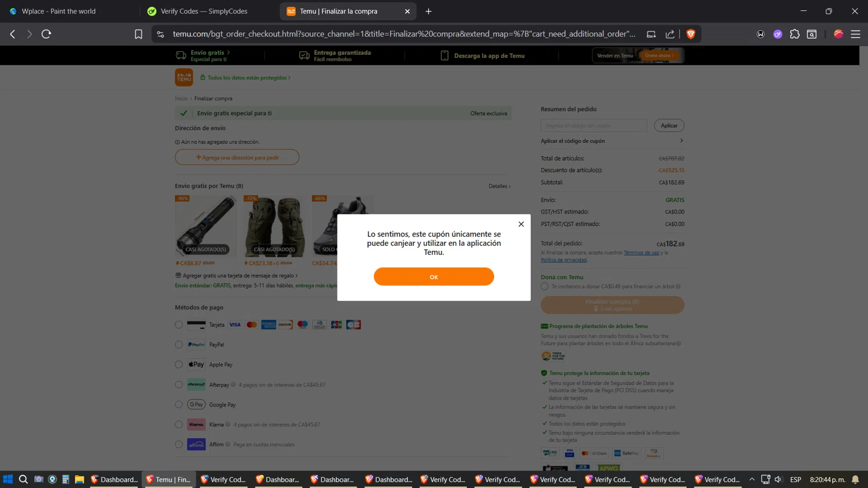Image resolution: width=868 pixels, height=488 pixels.
Task: Select Tarjeta payment method
Action: 179,325
